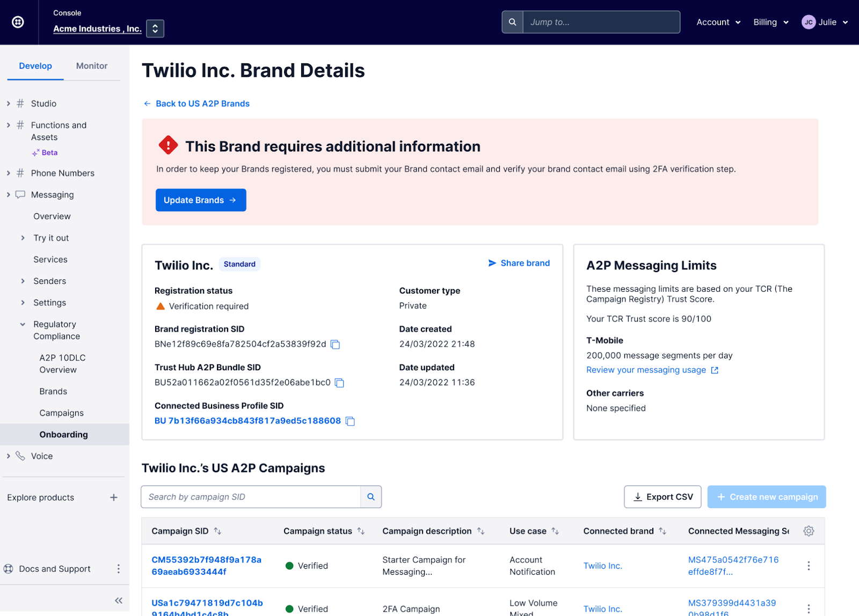859x616 pixels.
Task: Copy the Brand registration SID
Action: pyautogui.click(x=336, y=344)
